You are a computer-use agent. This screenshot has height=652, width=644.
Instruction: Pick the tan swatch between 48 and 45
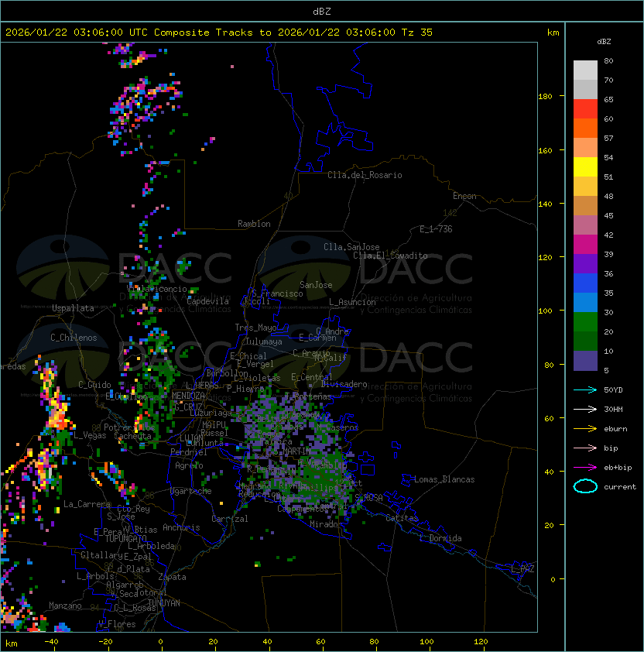[x=585, y=205]
